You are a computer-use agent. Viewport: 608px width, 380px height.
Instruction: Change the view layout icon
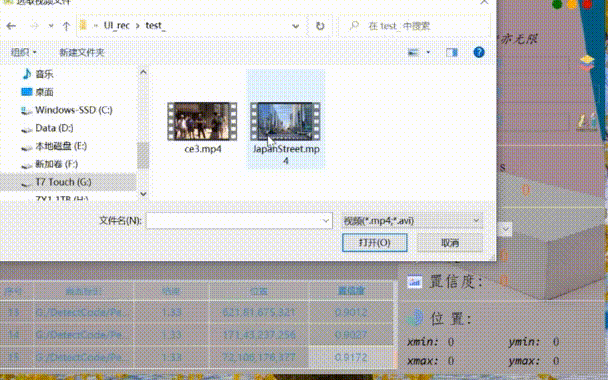click(x=413, y=52)
